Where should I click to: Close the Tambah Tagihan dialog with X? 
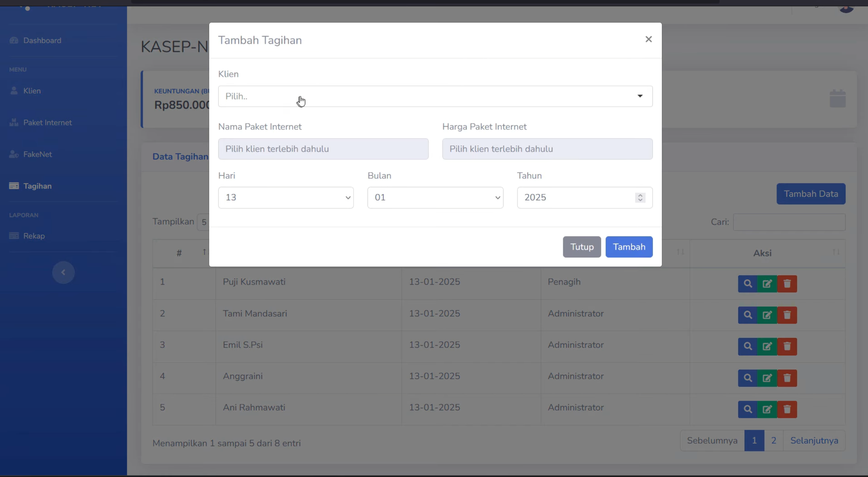pyautogui.click(x=648, y=39)
